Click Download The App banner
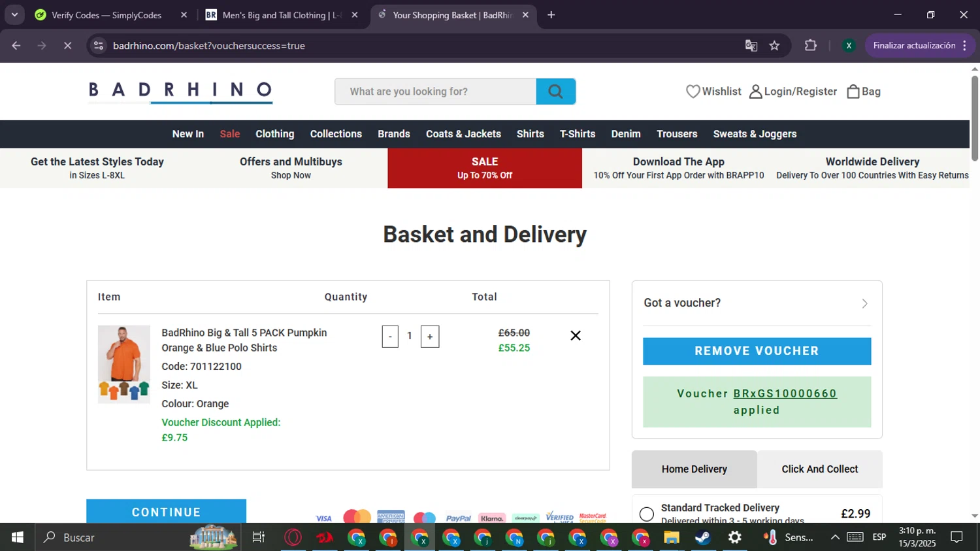The height and width of the screenshot is (551, 980). [679, 168]
